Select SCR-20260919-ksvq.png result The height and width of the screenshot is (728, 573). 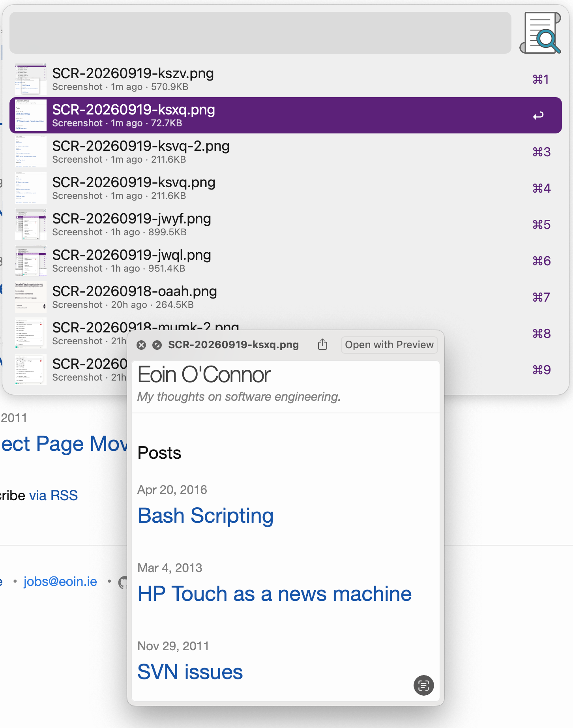(x=286, y=188)
